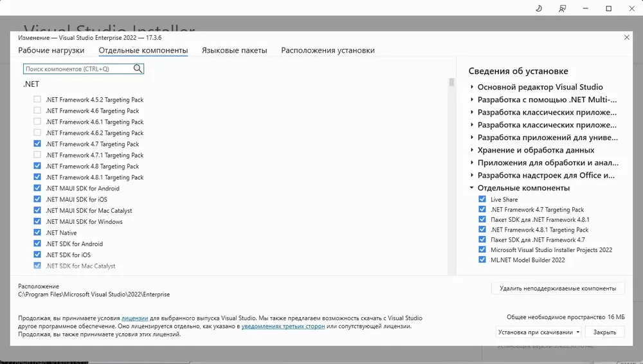Uncheck .NET MAUI SDK for Windows
The width and height of the screenshot is (643, 364).
[x=37, y=221]
